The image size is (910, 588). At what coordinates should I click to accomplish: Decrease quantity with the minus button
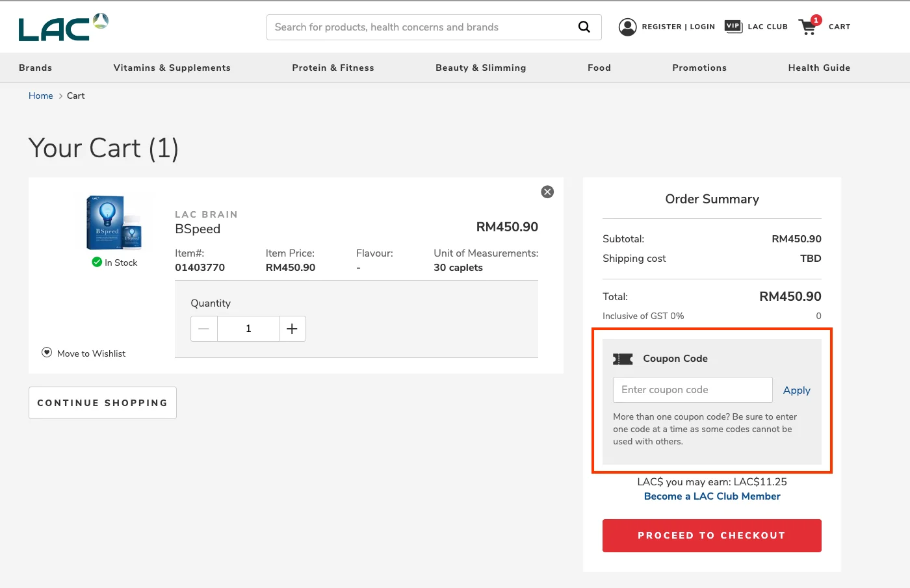[204, 329]
